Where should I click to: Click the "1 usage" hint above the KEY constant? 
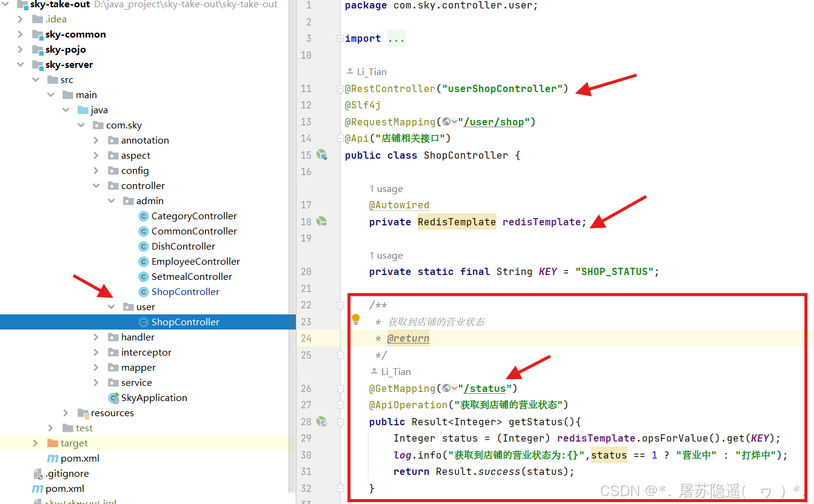(x=386, y=256)
